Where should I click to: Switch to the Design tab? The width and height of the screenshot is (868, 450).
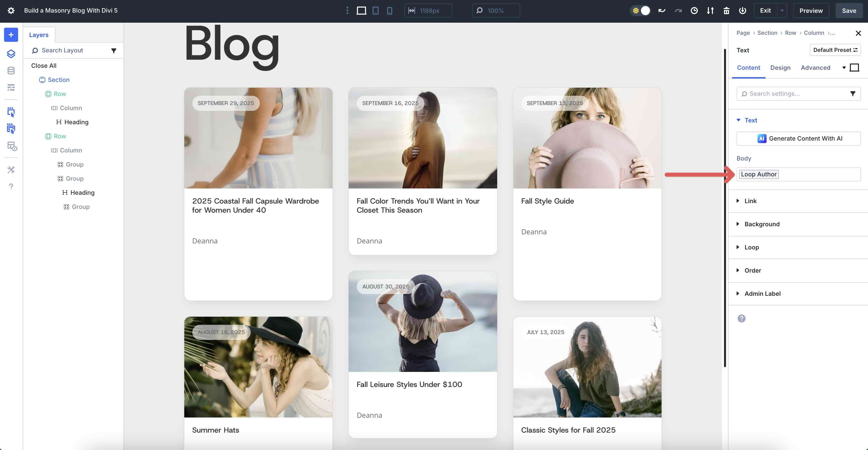(x=780, y=68)
